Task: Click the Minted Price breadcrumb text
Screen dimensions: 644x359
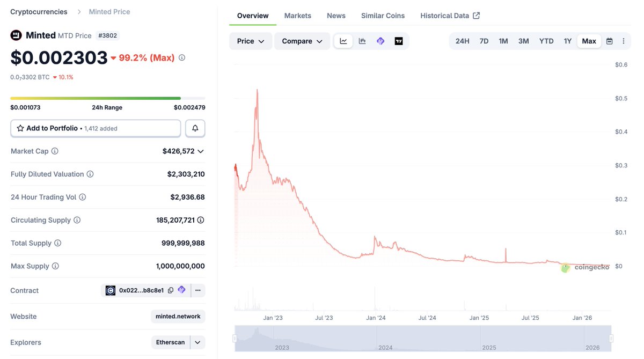Action: point(109,12)
